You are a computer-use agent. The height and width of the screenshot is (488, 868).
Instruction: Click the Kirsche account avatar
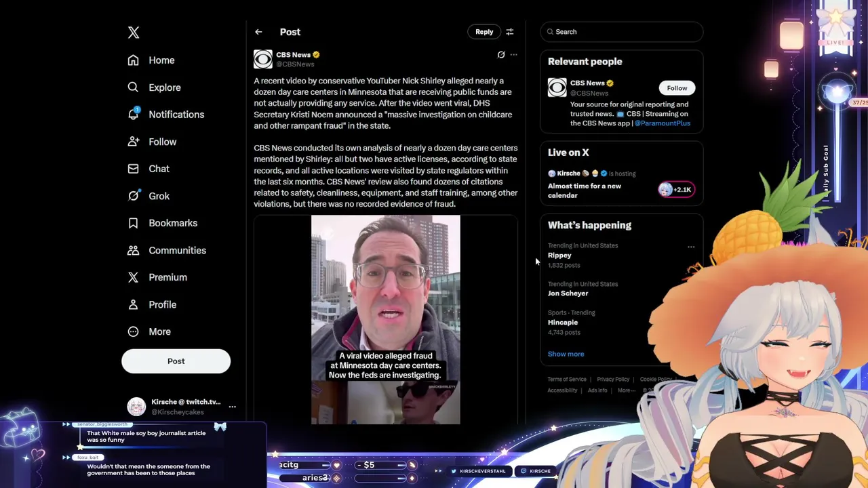(137, 407)
